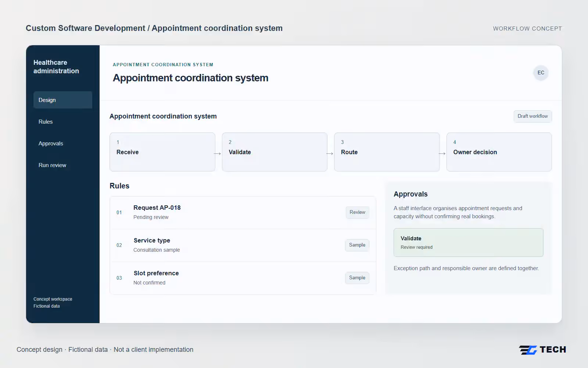Select the Receive step card
The width and height of the screenshot is (588, 368).
click(162, 152)
